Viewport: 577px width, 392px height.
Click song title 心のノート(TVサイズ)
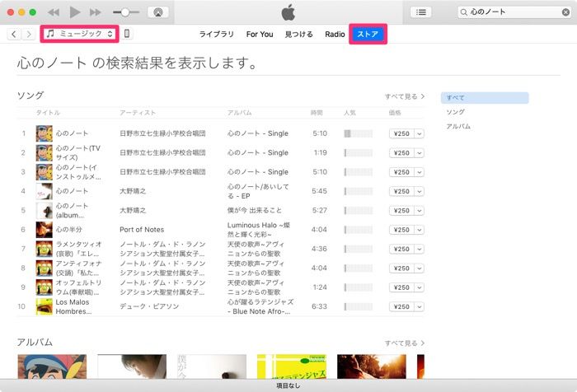(77, 152)
